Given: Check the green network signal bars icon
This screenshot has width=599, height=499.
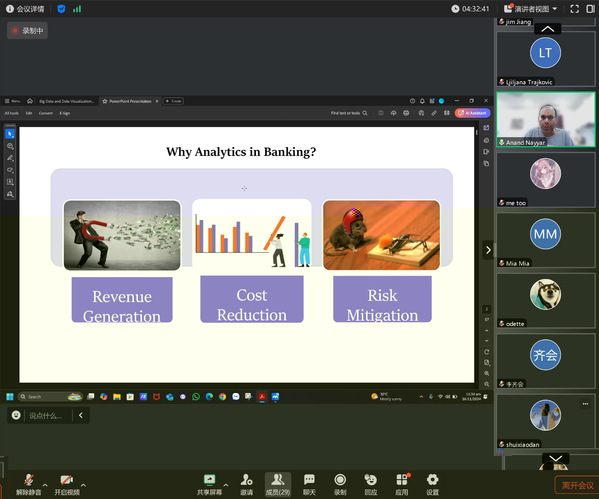Looking at the screenshot, I should point(77,9).
